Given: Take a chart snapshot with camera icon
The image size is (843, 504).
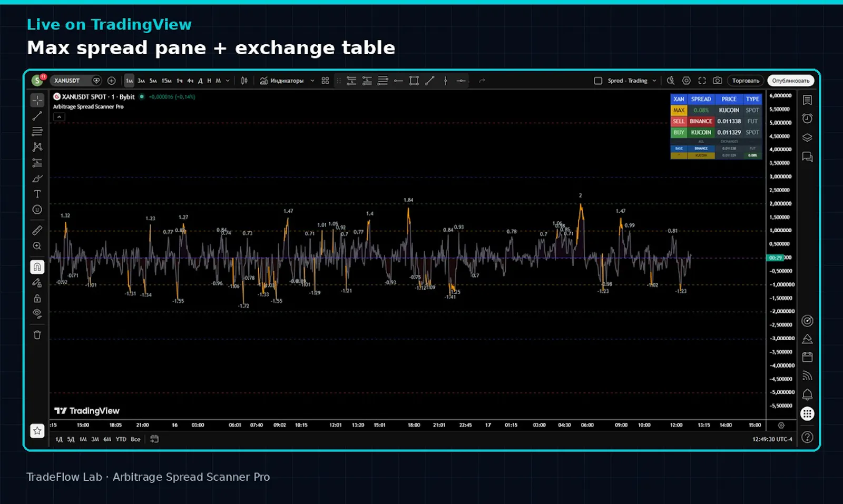Looking at the screenshot, I should pyautogui.click(x=718, y=81).
